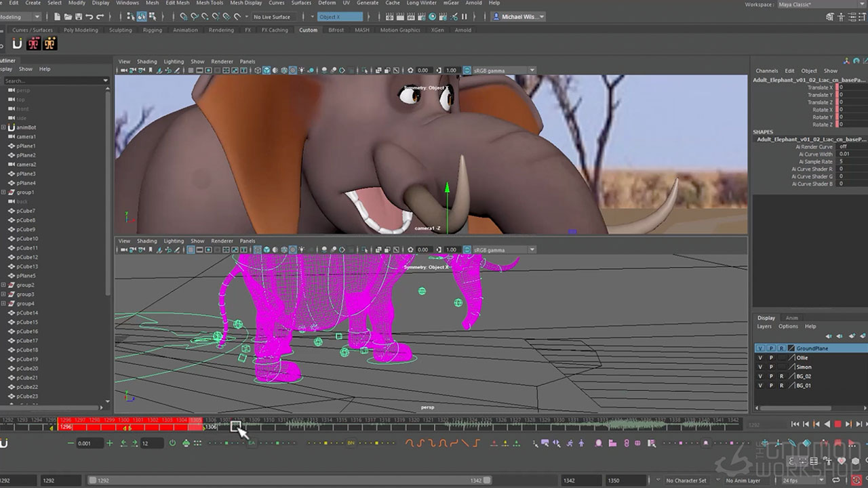This screenshot has width=868, height=488.
Task: Switch to the Rigging shelf tab
Action: coord(152,30)
